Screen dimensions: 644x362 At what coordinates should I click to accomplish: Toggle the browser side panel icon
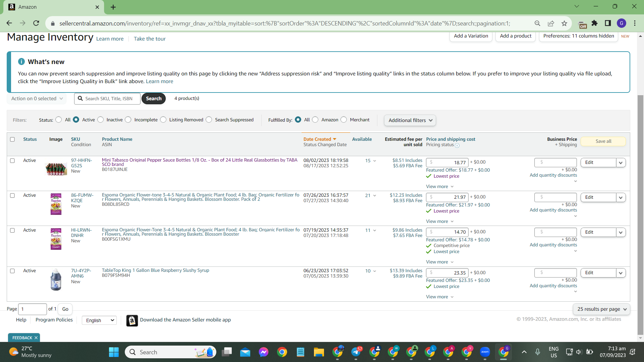click(x=608, y=23)
